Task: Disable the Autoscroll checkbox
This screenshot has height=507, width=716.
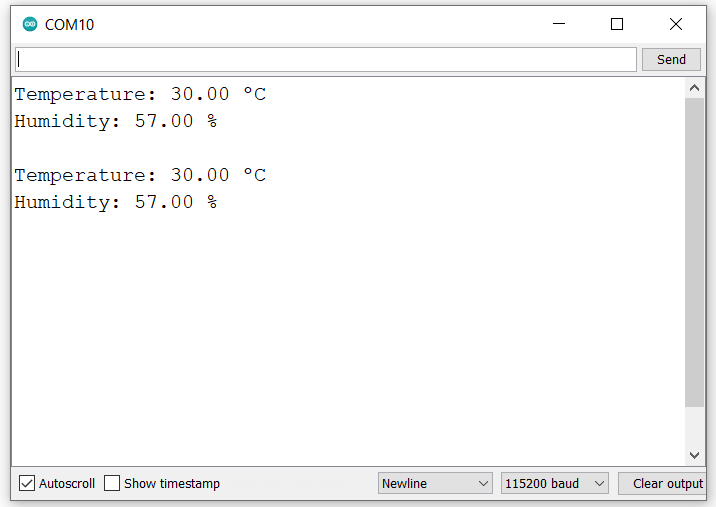Action: [27, 484]
